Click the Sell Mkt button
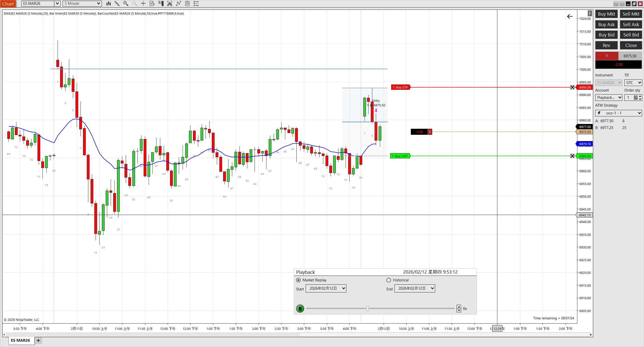This screenshot has width=644, height=347. tap(631, 14)
